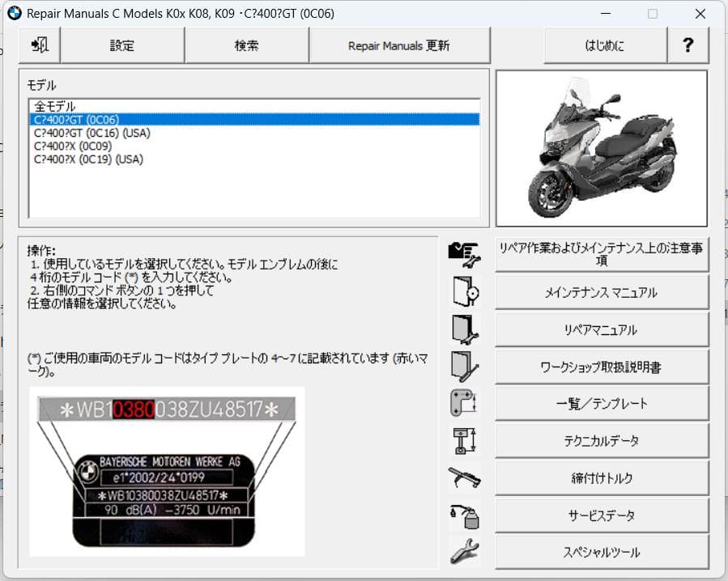
Task: Open the maintenance manual book icon
Action: [464, 291]
